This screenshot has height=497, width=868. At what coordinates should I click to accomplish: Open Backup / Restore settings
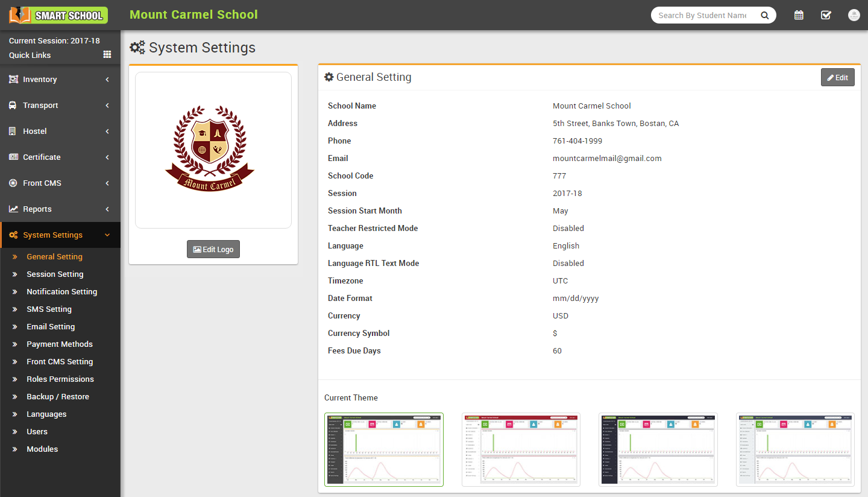(x=58, y=397)
